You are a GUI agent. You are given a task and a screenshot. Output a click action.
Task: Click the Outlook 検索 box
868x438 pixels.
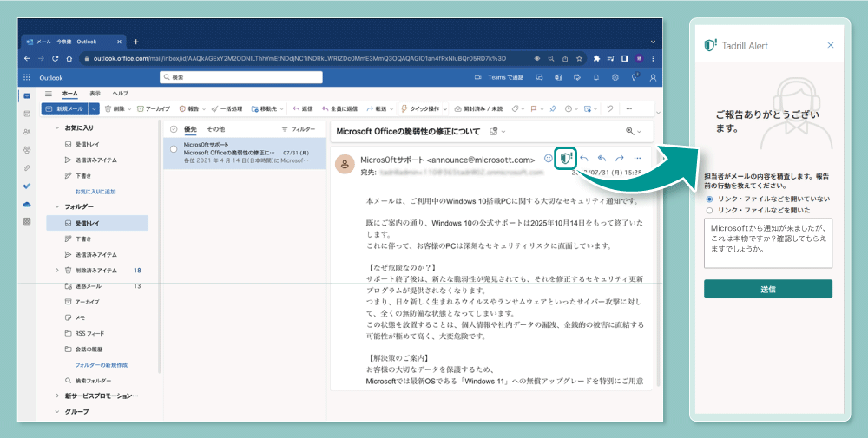[240, 77]
